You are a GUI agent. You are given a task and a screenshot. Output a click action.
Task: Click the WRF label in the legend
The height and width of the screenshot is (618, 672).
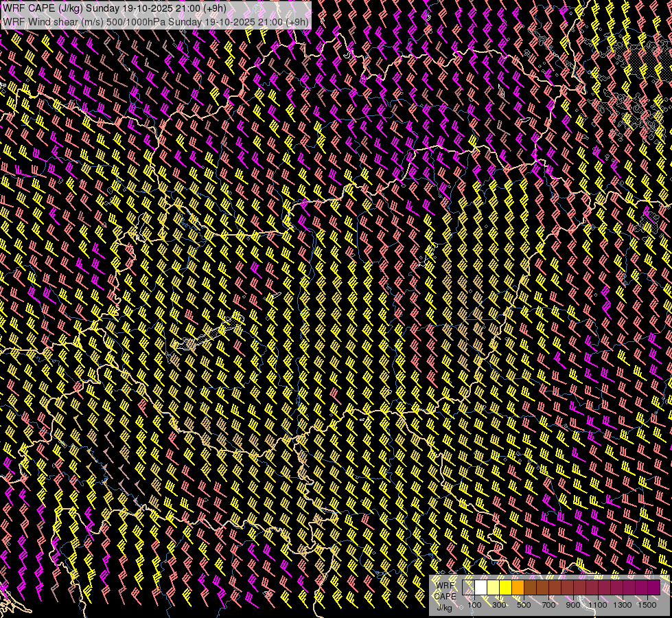[445, 586]
